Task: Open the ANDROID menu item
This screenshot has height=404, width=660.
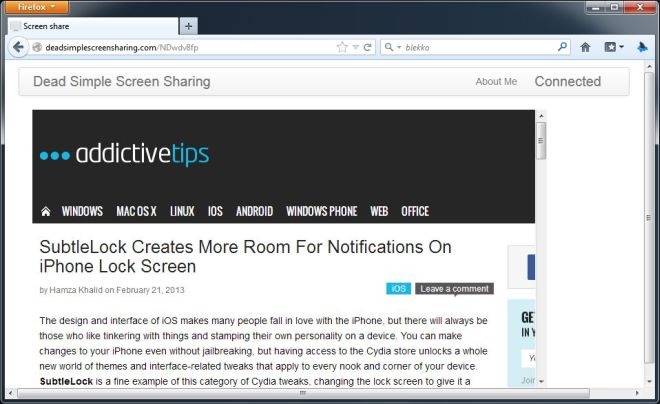Action: [254, 211]
